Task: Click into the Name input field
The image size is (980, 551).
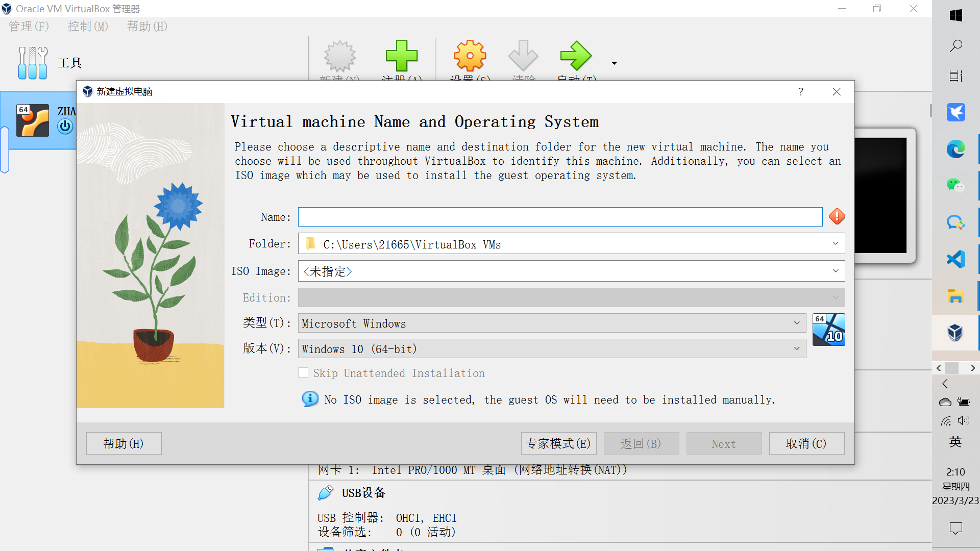Action: point(560,217)
